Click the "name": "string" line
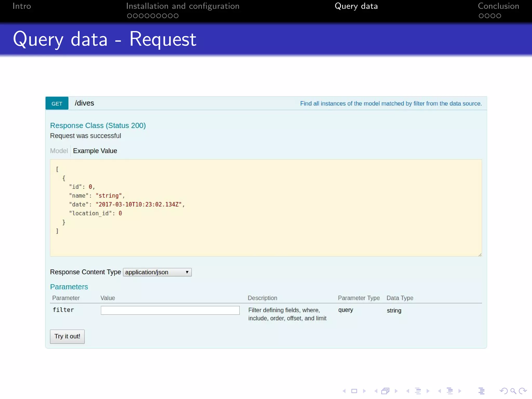 click(x=97, y=196)
